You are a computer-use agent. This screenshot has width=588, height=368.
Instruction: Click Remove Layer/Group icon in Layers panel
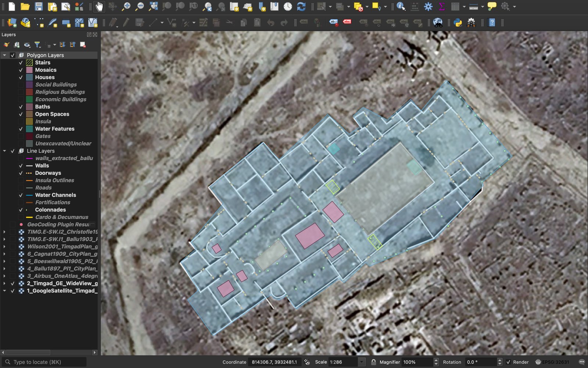tap(83, 45)
